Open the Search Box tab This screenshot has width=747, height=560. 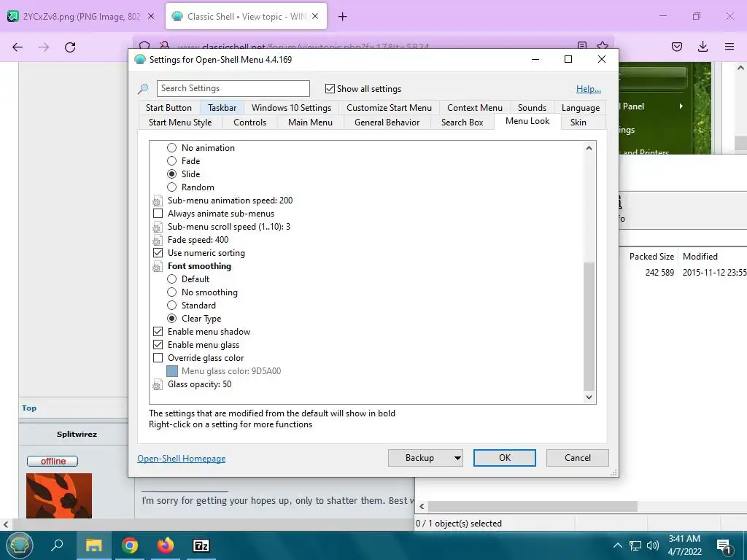(462, 122)
